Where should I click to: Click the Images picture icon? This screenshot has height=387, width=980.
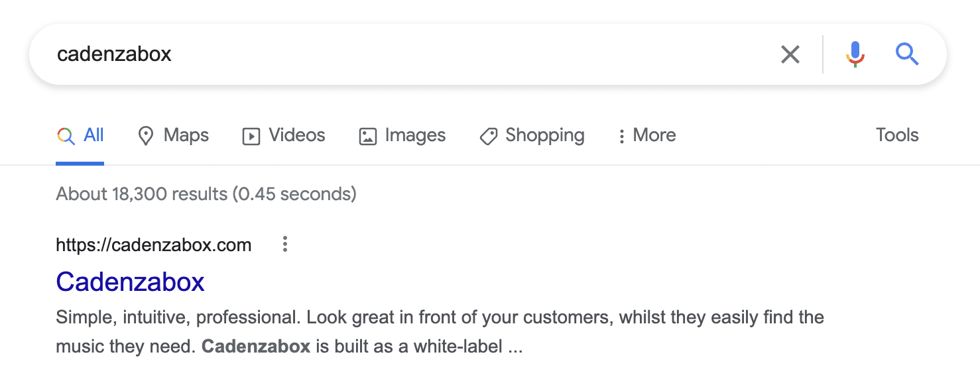point(367,137)
